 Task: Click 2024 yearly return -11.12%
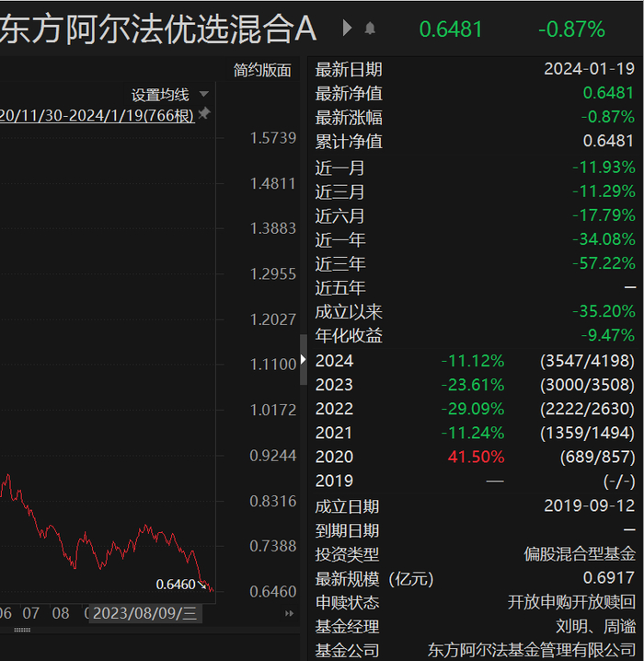[473, 361]
